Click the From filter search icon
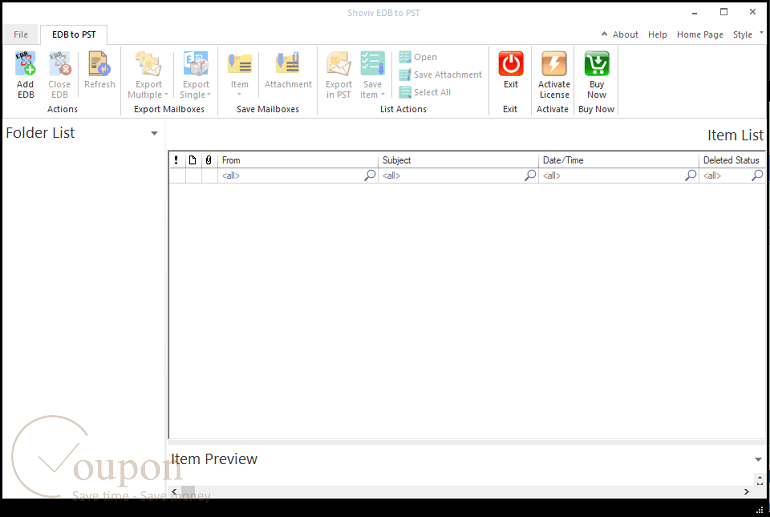 coord(370,175)
